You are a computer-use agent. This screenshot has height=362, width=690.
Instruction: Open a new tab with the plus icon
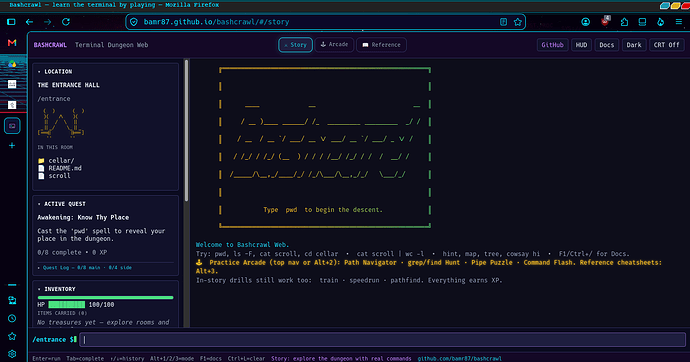point(12,146)
